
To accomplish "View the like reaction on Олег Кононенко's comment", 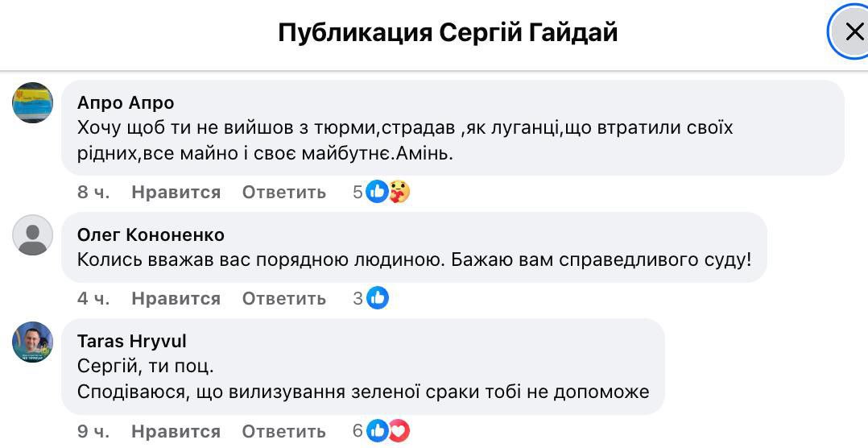I will pos(378,298).
